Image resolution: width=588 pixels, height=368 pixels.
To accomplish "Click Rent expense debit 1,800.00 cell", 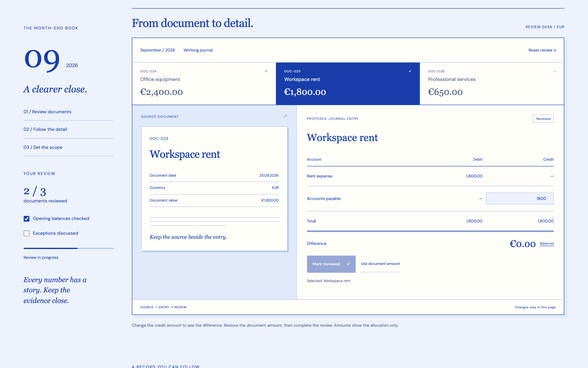I will pos(474,176).
